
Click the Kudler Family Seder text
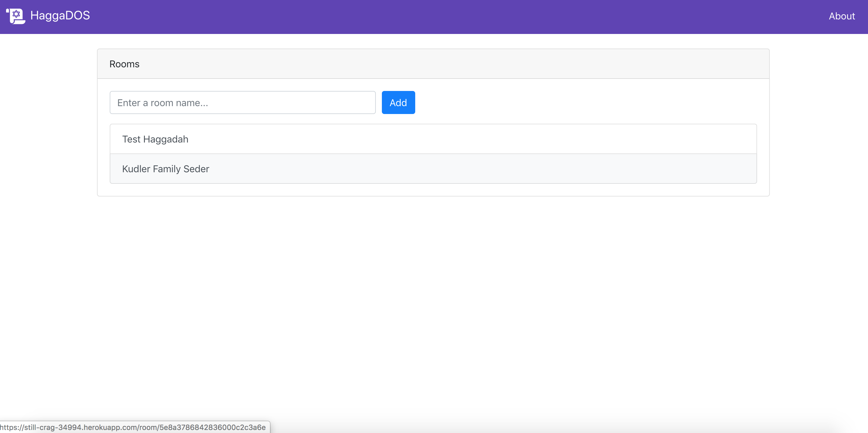click(165, 169)
